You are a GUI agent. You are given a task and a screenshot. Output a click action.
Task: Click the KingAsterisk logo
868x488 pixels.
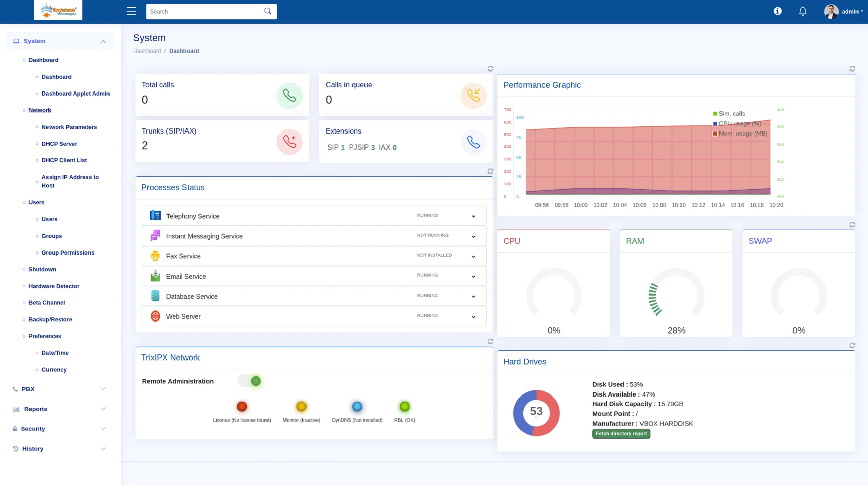(58, 10)
